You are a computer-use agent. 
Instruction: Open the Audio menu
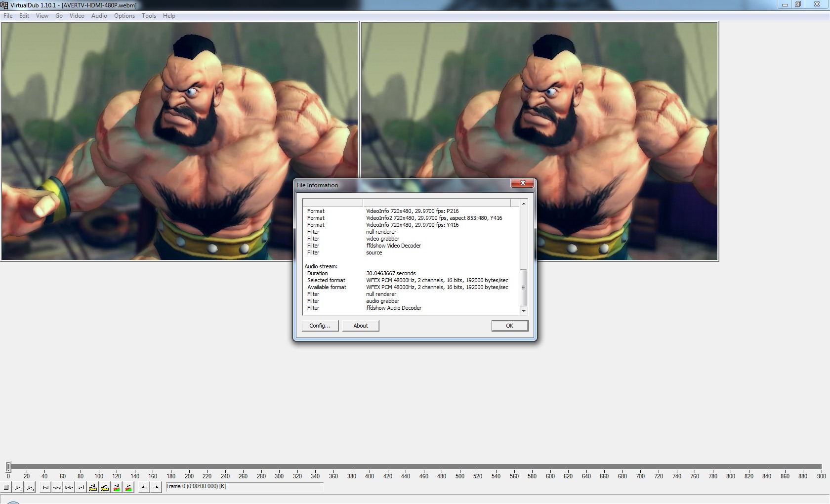pyautogui.click(x=99, y=16)
